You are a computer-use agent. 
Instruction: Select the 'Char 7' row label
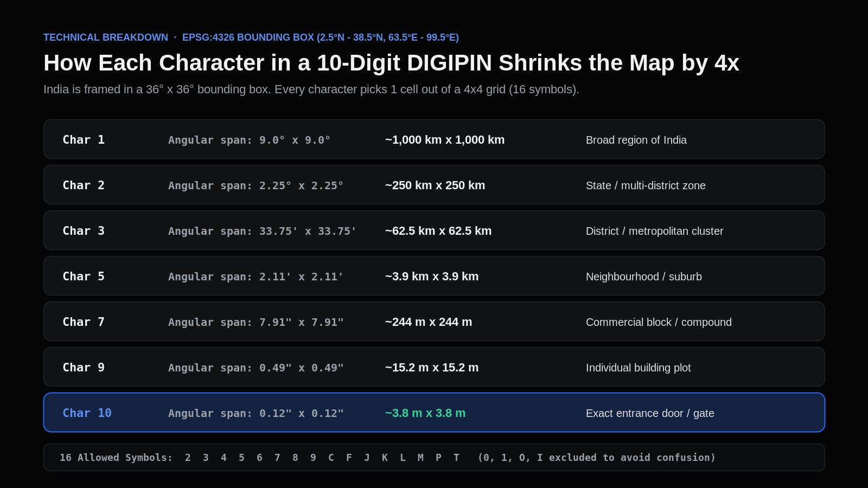pos(84,322)
